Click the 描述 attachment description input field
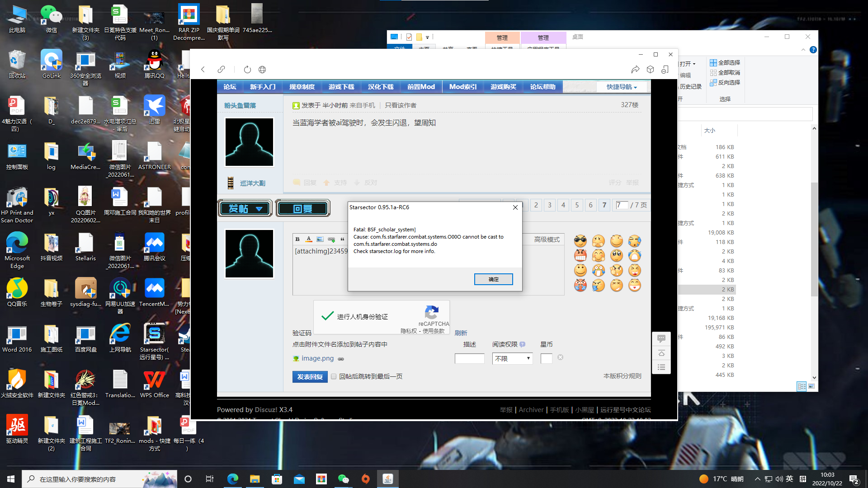Screen dimensions: 868x488 click(x=469, y=358)
